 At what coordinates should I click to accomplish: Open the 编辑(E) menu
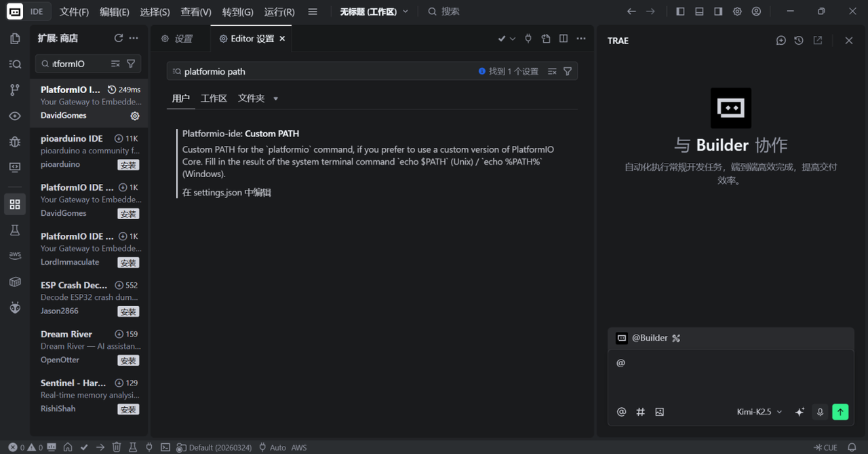[115, 12]
